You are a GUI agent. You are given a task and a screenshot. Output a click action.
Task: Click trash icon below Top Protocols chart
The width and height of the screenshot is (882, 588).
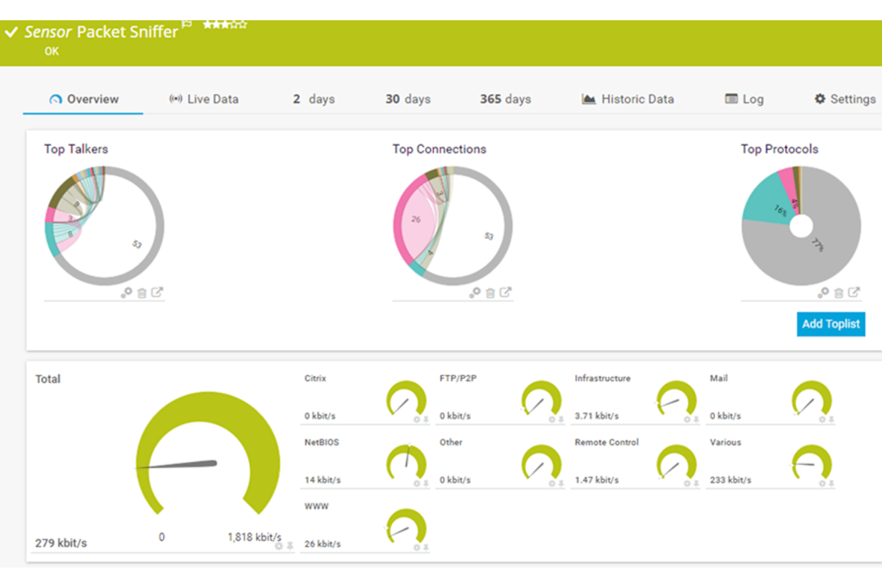coord(838,293)
